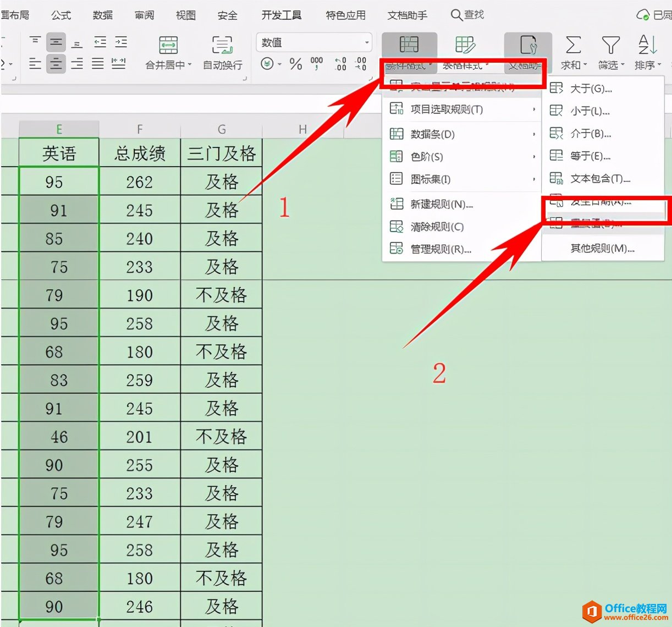
Task: Open alignment settings dialog launcher
Action: pyautogui.click(x=244, y=79)
